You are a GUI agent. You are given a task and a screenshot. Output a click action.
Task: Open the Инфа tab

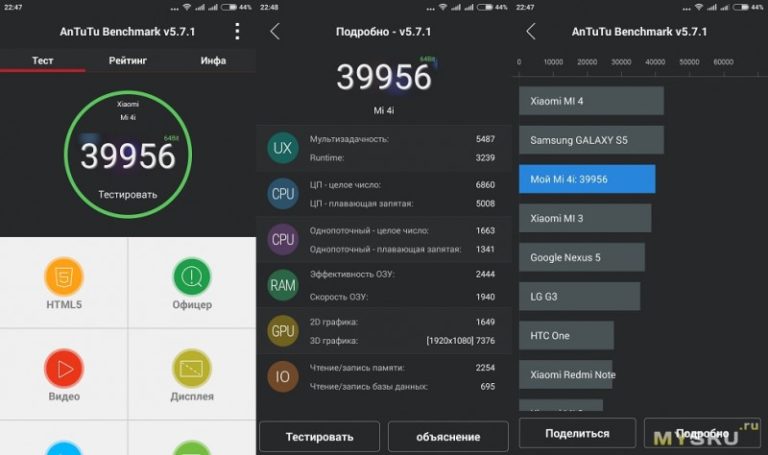(x=213, y=60)
